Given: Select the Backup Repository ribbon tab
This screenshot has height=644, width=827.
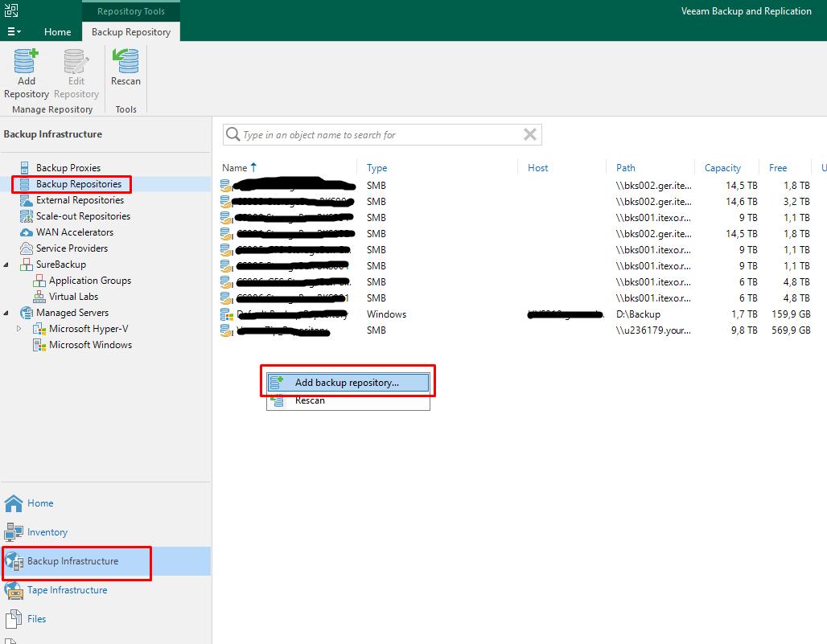Looking at the screenshot, I should [131, 31].
